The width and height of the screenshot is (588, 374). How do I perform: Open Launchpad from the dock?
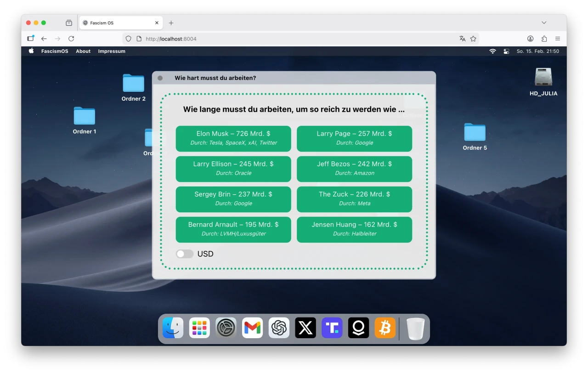(199, 328)
